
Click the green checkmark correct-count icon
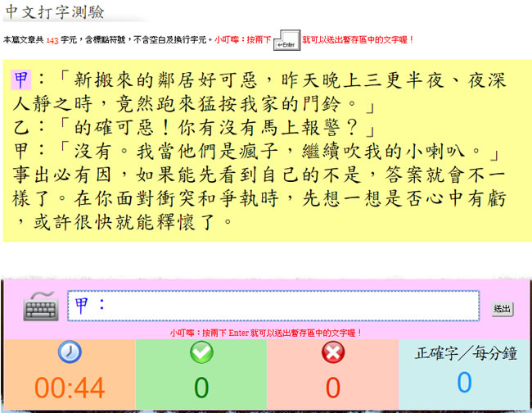(201, 352)
